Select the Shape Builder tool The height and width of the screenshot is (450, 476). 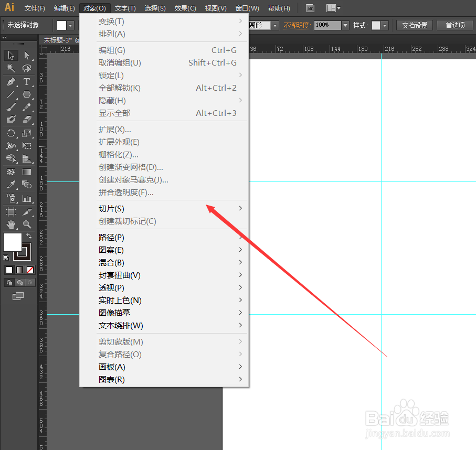click(x=11, y=158)
